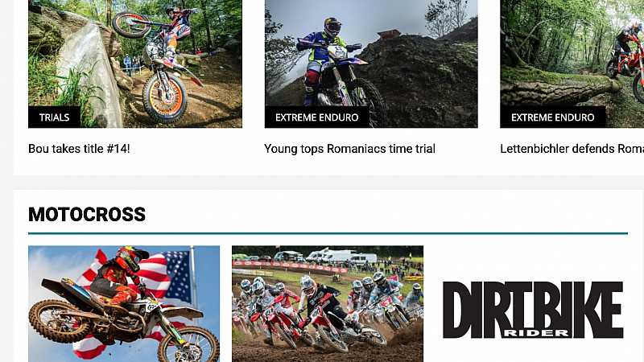Click the MOTOCROSS section heading
Screen dimensions: 644x362
(87, 214)
